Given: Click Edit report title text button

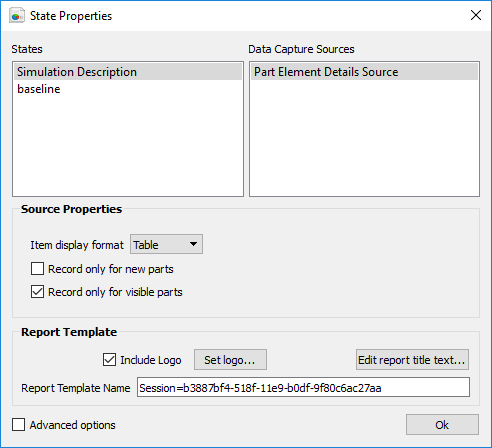Looking at the screenshot, I should click(x=412, y=360).
